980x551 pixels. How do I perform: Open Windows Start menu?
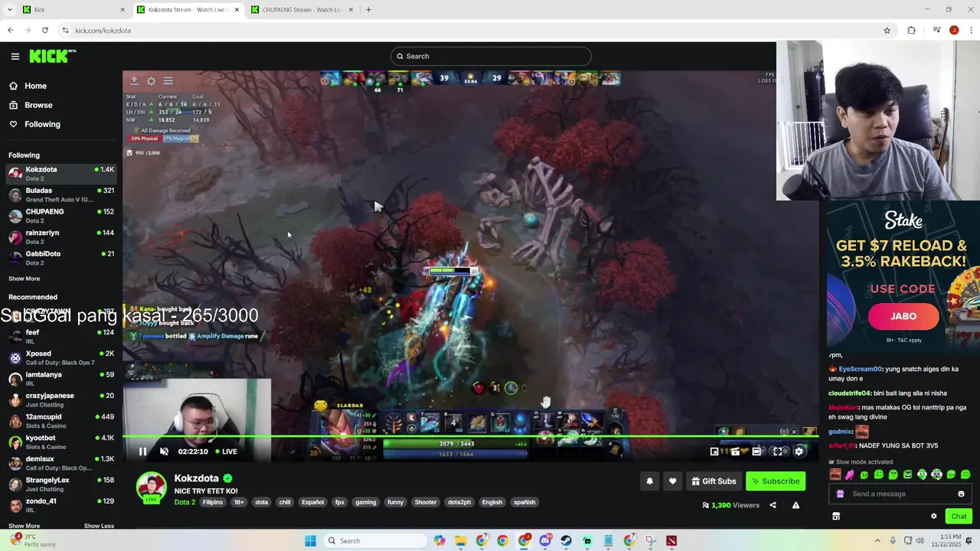310,541
